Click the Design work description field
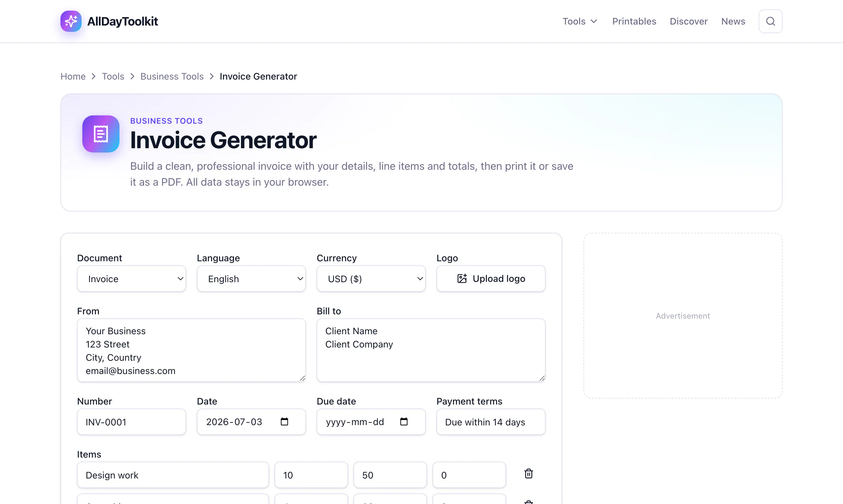The image size is (843, 504). pos(173,475)
